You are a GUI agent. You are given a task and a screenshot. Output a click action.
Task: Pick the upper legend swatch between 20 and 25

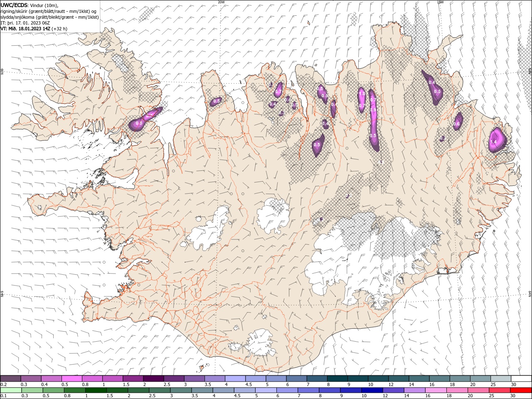pyautogui.click(x=481, y=379)
